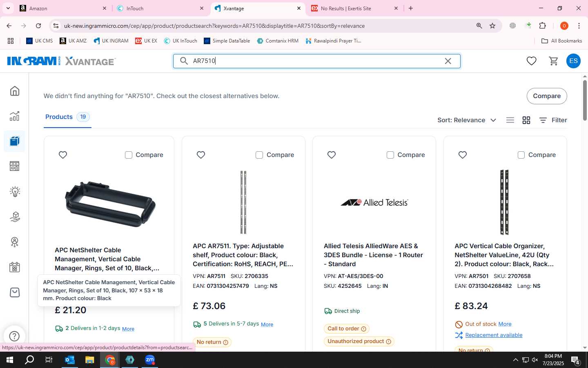Image resolution: width=588 pixels, height=368 pixels.
Task: Open the Filter panel
Action: point(553,120)
